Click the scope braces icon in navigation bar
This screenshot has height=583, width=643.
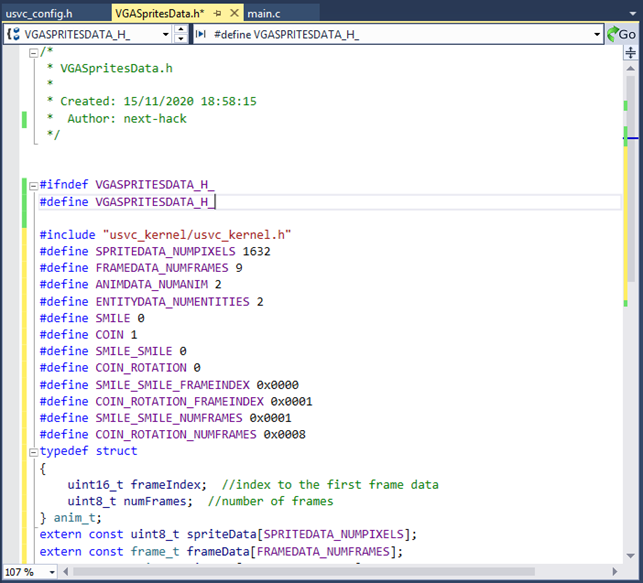[x=14, y=34]
